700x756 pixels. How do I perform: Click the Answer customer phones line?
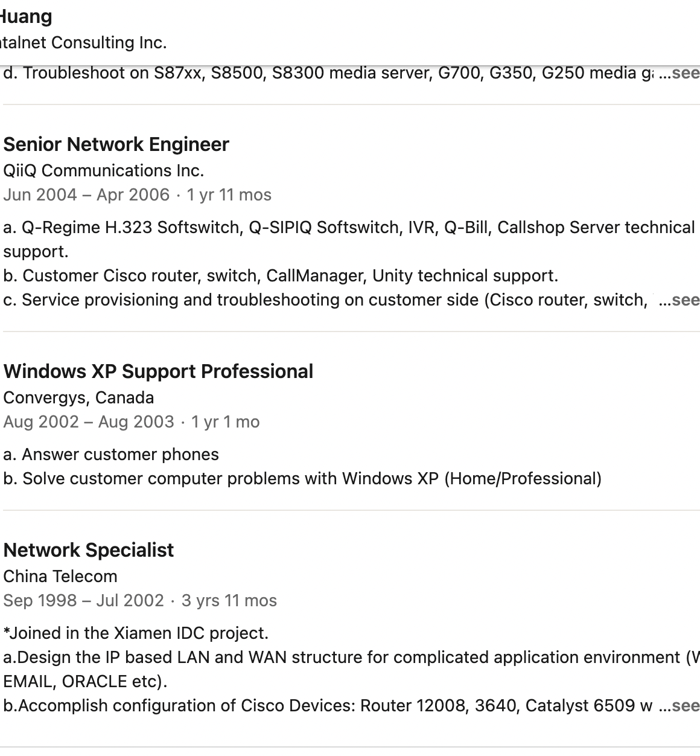111,455
